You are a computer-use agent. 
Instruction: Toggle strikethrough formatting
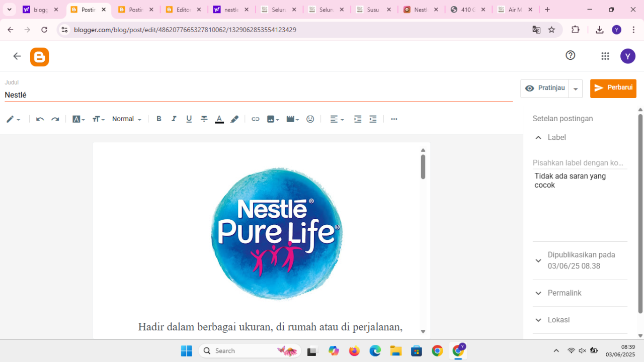(204, 119)
